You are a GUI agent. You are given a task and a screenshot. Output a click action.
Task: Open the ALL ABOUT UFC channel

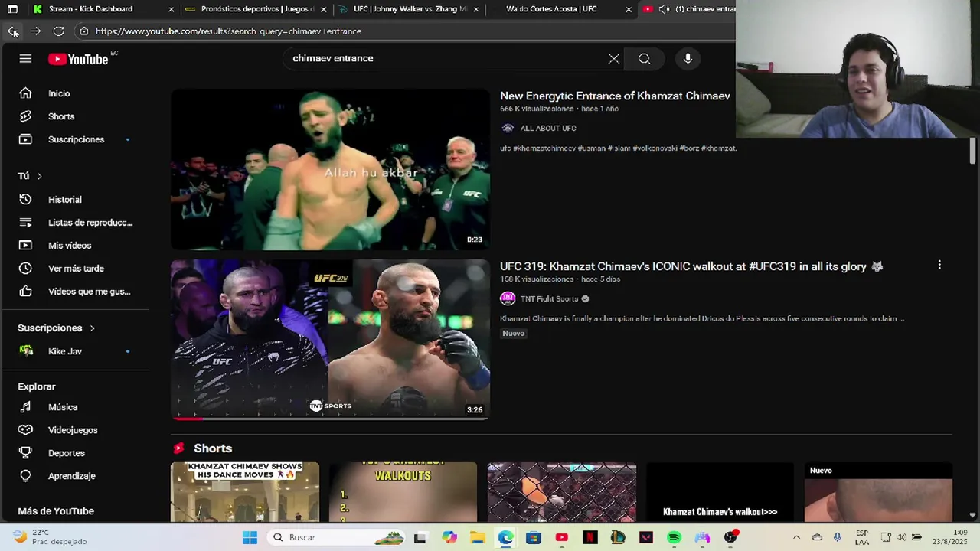pos(547,128)
